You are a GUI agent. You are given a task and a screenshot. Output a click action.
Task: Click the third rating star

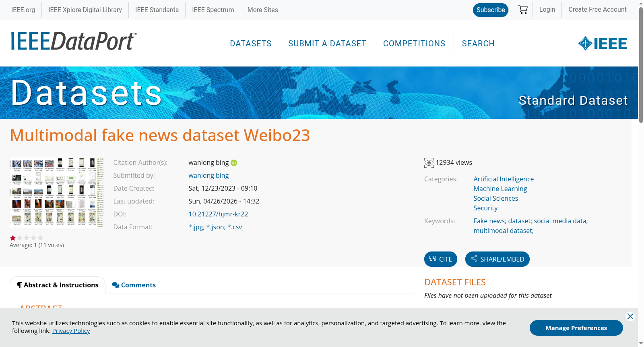pos(27,238)
